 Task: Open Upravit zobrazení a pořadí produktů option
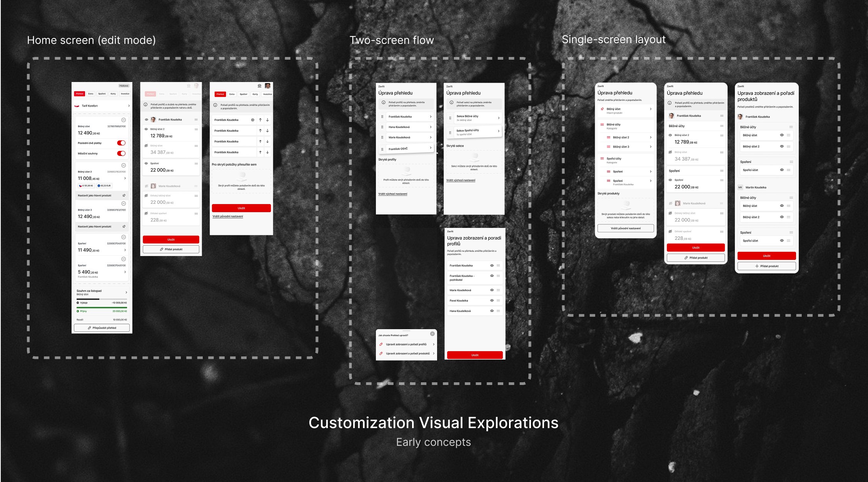(407, 353)
